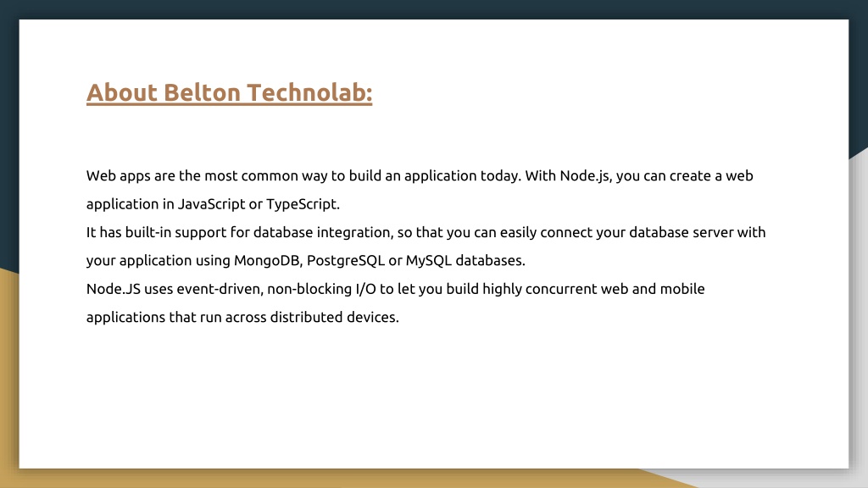Click the dark navy band at the top
868x488 pixels.
point(434,8)
